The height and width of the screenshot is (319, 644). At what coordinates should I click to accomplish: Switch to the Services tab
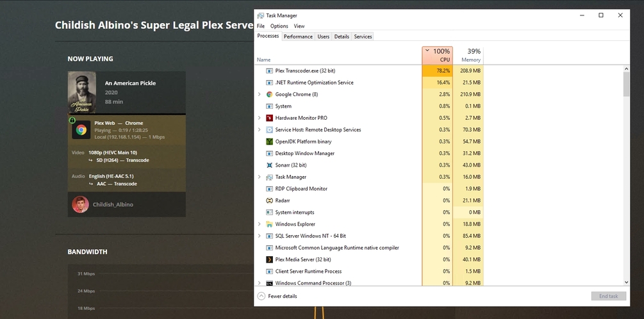tap(363, 37)
